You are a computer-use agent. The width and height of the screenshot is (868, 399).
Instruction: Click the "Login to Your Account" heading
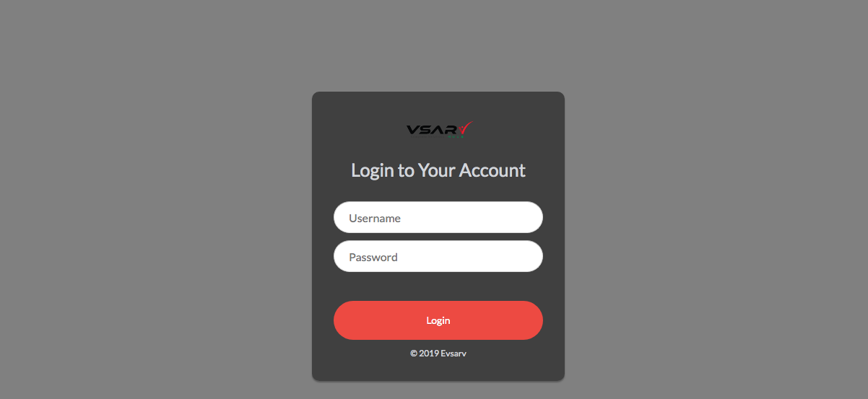pos(438,170)
